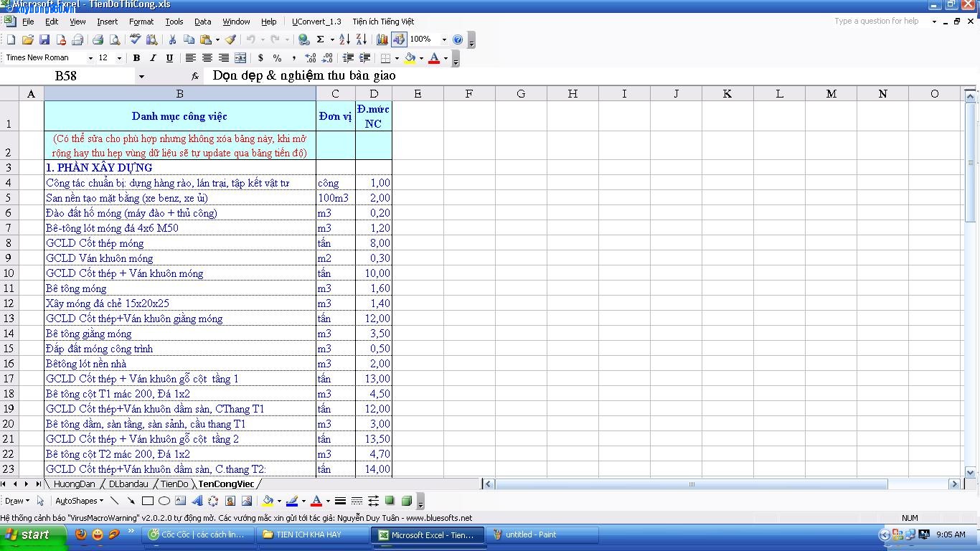Launch the Chart Wizard
The width and height of the screenshot is (980, 551).
click(x=382, y=39)
